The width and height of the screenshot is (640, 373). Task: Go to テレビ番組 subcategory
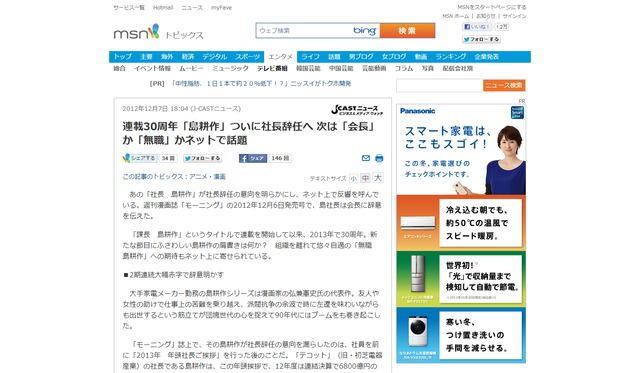272,69
